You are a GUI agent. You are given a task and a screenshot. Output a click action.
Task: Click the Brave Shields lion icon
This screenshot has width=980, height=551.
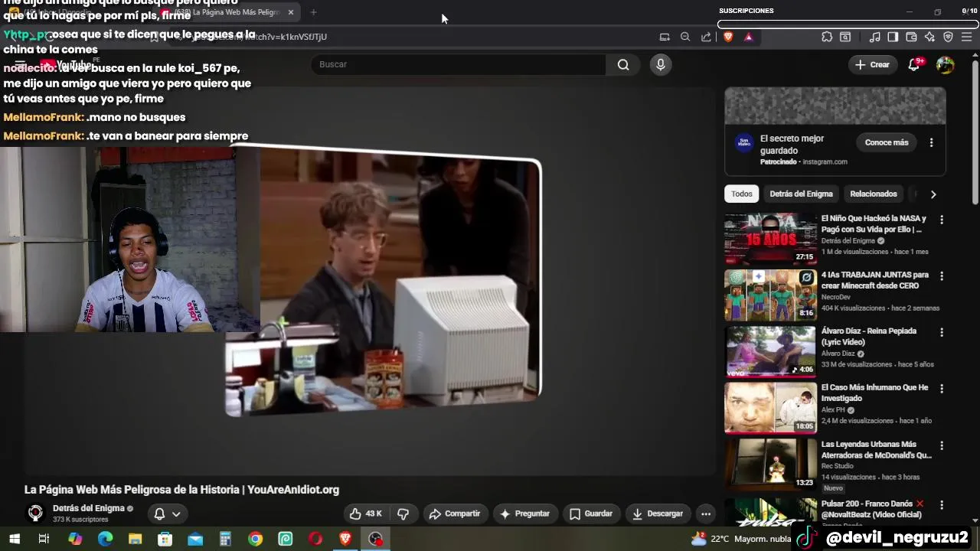point(728,37)
